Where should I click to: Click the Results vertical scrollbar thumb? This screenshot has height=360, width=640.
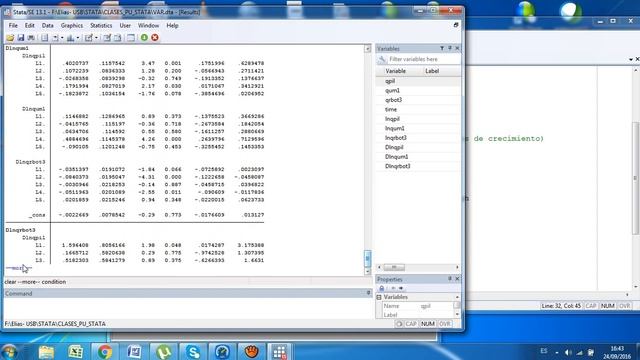coord(367,258)
